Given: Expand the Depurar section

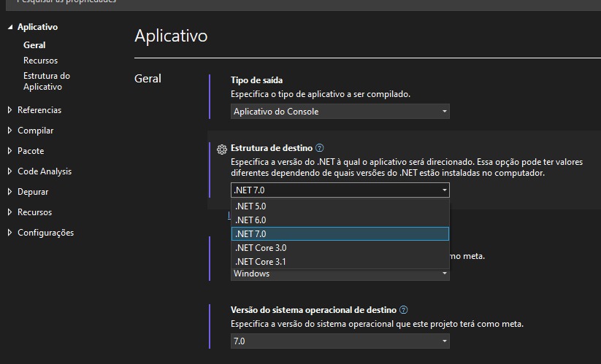Looking at the screenshot, I should point(10,191).
